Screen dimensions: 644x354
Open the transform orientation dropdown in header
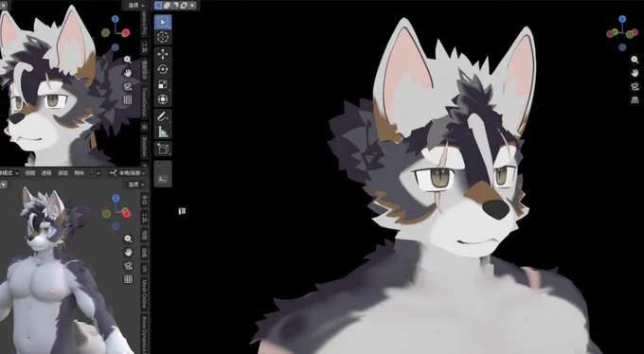tap(128, 173)
